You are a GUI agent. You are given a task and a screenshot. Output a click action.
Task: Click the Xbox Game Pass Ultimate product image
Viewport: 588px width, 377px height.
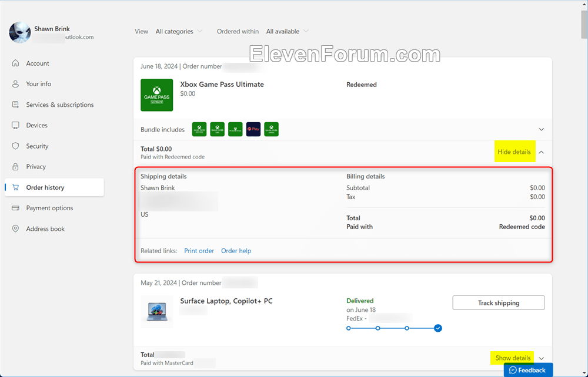pyautogui.click(x=157, y=95)
